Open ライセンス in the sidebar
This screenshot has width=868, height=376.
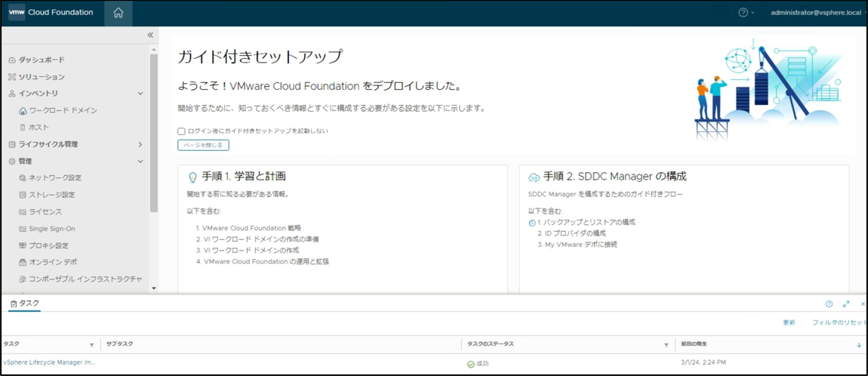click(x=45, y=211)
